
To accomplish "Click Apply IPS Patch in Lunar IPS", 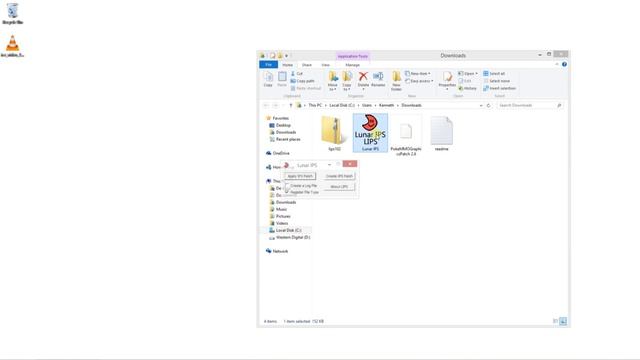I will (300, 176).
